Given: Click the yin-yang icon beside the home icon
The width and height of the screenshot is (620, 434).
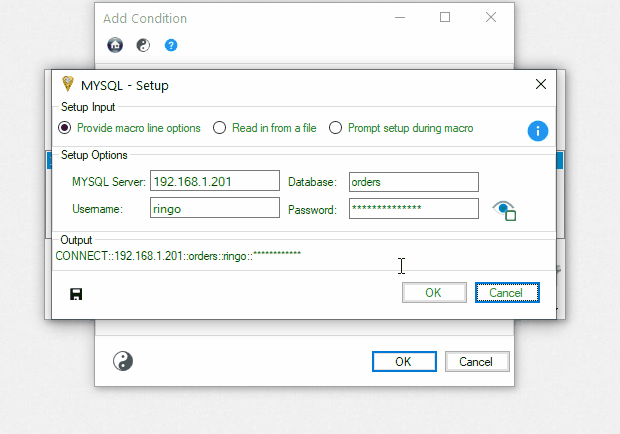Looking at the screenshot, I should click(143, 45).
